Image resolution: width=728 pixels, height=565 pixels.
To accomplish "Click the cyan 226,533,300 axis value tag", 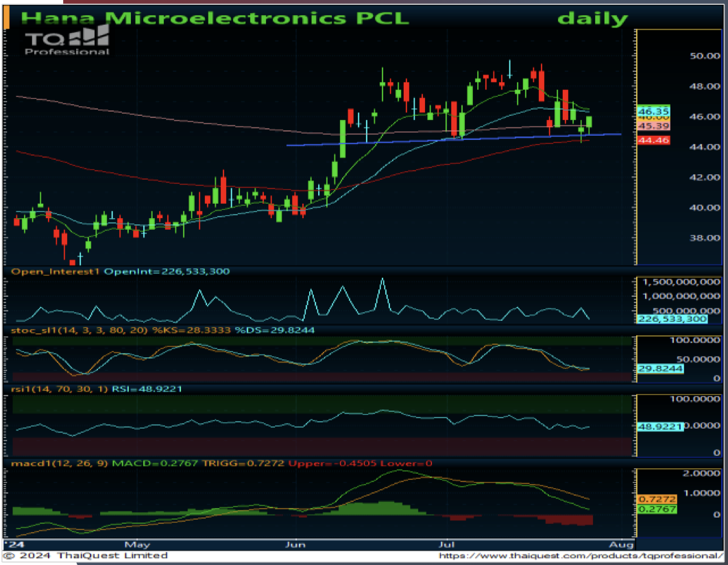I will pyautogui.click(x=672, y=319).
